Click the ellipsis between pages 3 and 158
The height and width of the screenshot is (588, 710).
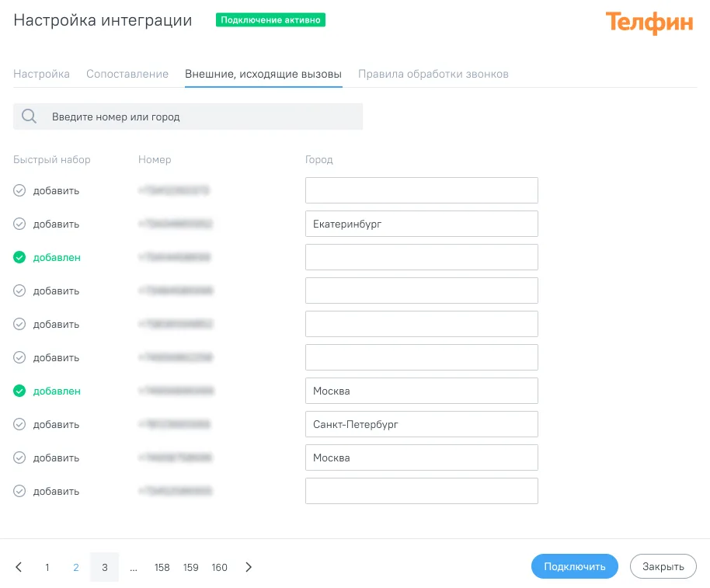[133, 567]
